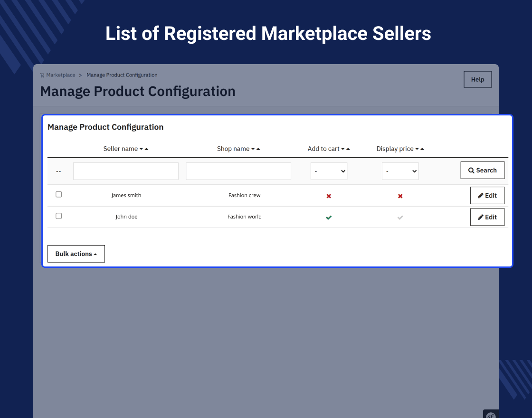Select the John doe row checkbox
Viewport: 532px width, 418px height.
tap(59, 216)
